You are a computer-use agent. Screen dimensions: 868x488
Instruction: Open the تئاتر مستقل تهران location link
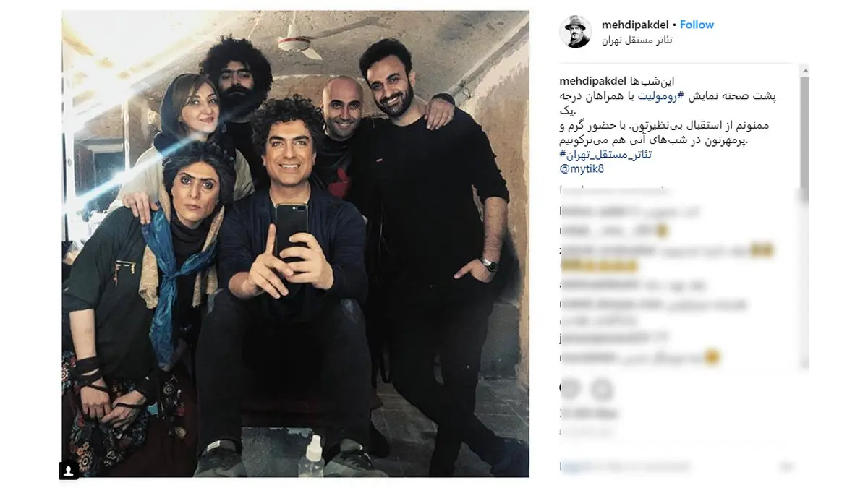point(637,40)
